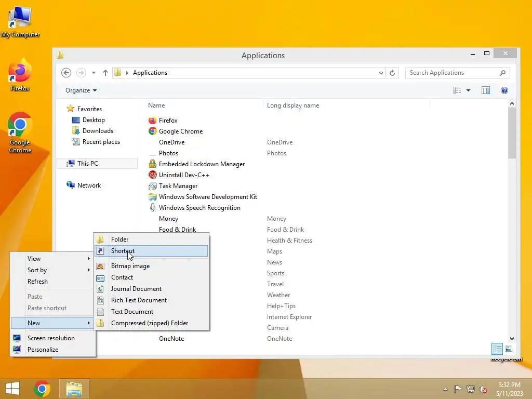Toggle the preview pane button
This screenshot has height=399, width=532.
[x=486, y=90]
